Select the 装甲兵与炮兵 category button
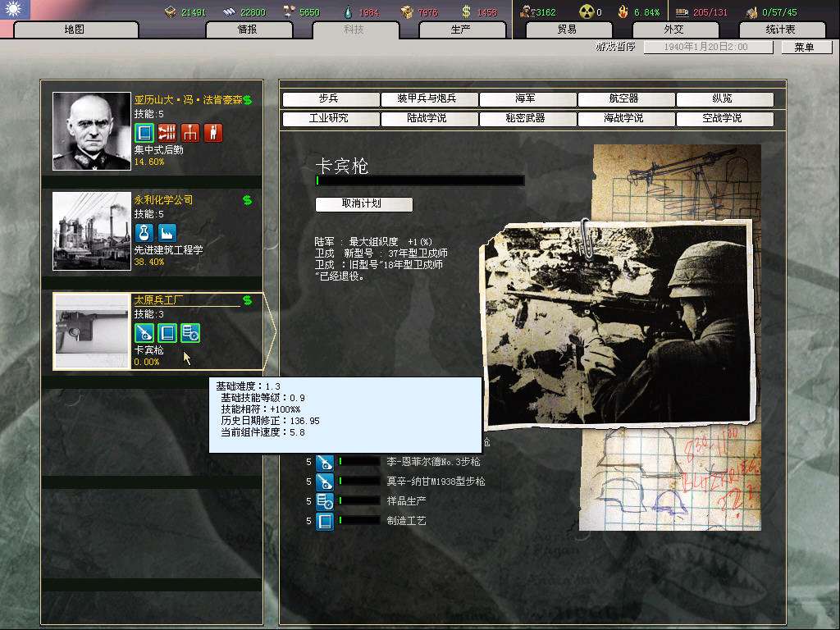Image resolution: width=840 pixels, height=630 pixels. click(428, 99)
